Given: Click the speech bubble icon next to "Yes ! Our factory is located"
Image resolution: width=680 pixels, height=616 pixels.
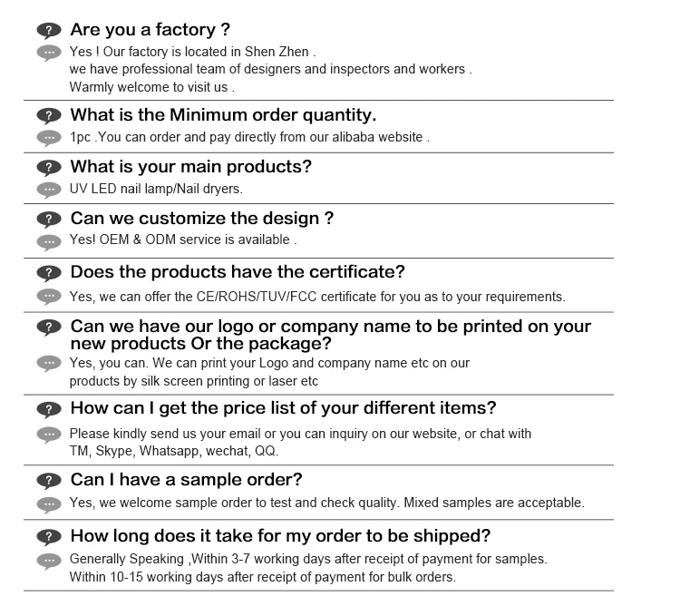Looking at the screenshot, I should (x=49, y=53).
